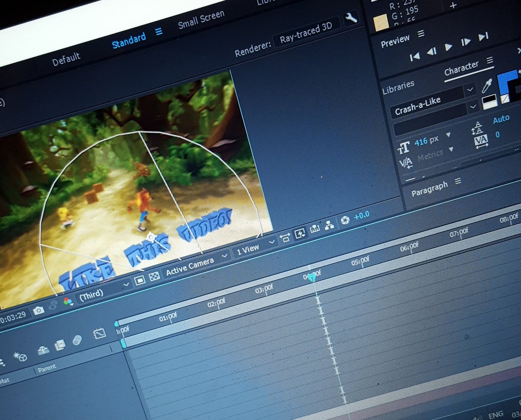The height and width of the screenshot is (420, 521).
Task: Open the Comp Flowchart icon
Action: pyautogui.click(x=330, y=225)
